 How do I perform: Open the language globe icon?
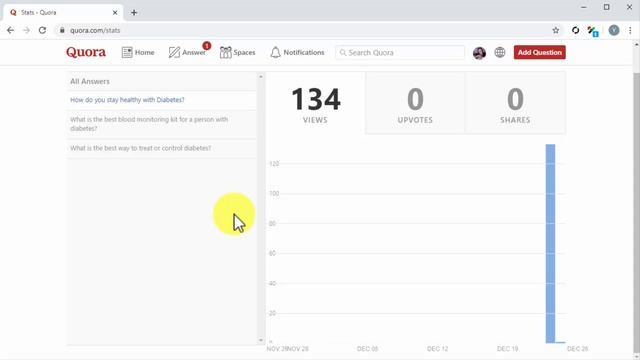tap(500, 52)
